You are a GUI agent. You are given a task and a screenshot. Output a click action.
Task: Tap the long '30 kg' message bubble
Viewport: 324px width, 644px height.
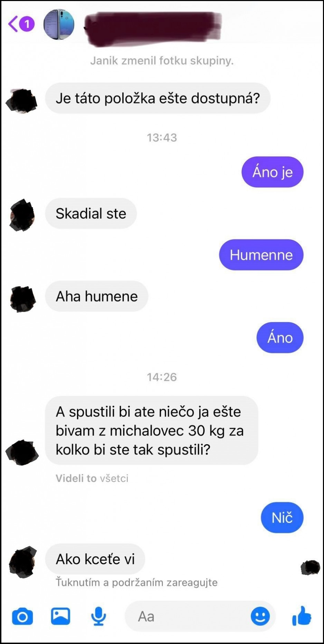(152, 430)
